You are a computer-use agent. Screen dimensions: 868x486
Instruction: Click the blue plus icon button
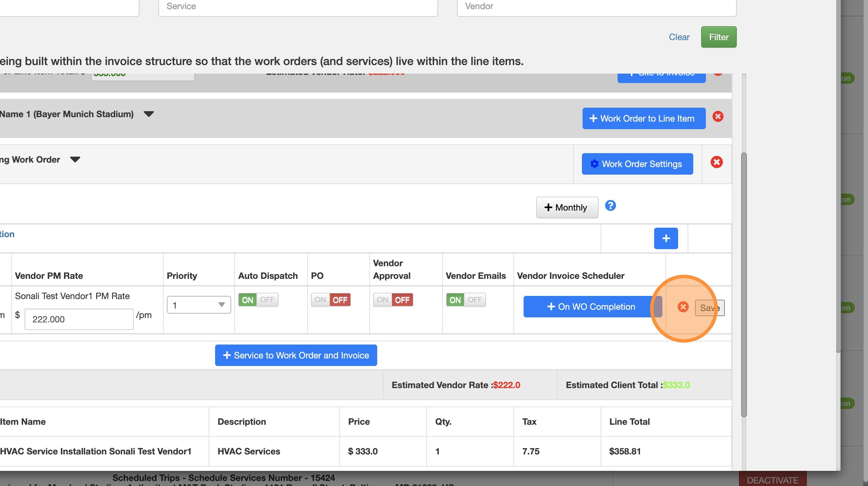[x=666, y=238]
